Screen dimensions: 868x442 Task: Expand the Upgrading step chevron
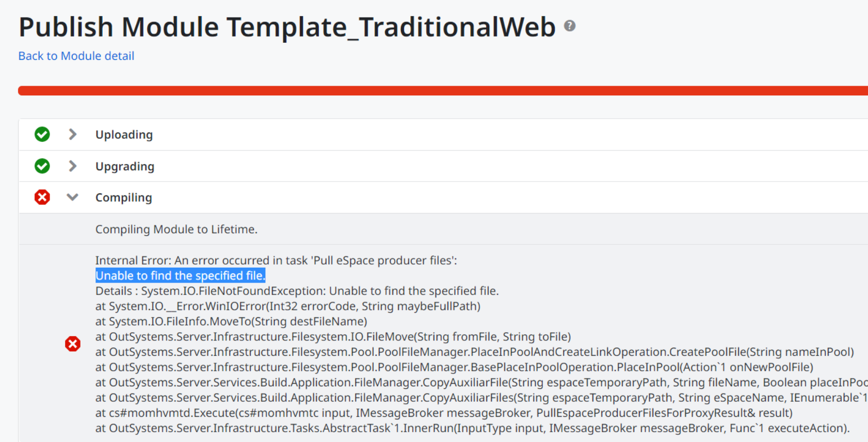click(73, 166)
